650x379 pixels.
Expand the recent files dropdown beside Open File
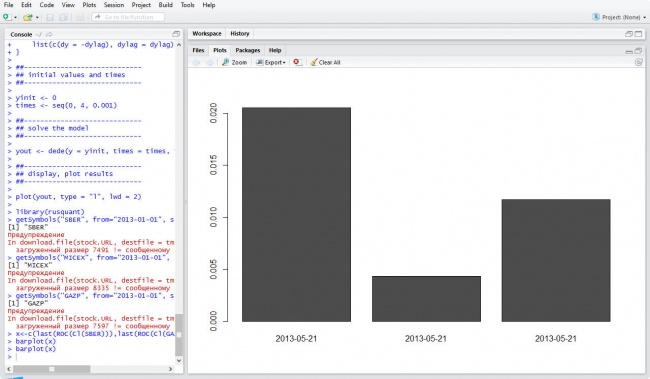37,17
